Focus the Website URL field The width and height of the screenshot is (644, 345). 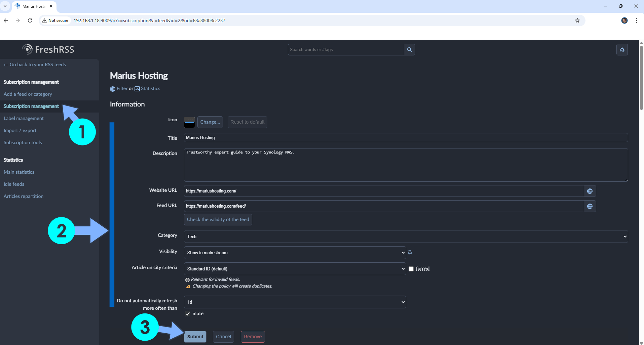click(384, 191)
